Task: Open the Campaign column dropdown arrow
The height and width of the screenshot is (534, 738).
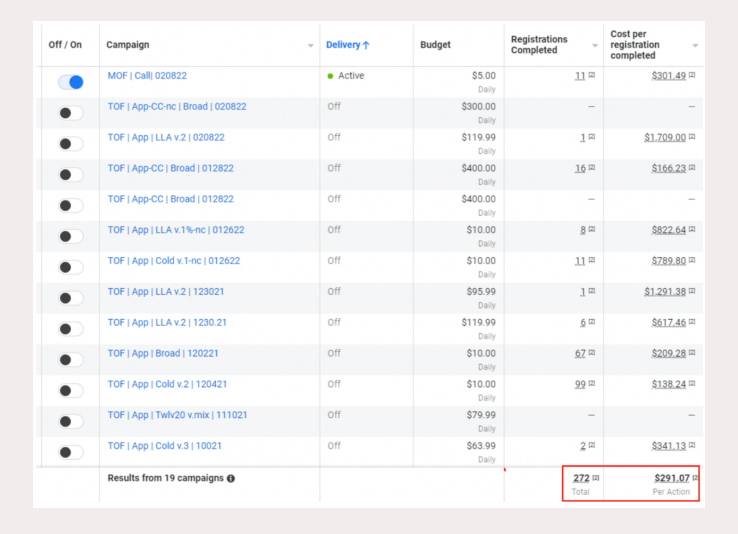Action: tap(310, 46)
